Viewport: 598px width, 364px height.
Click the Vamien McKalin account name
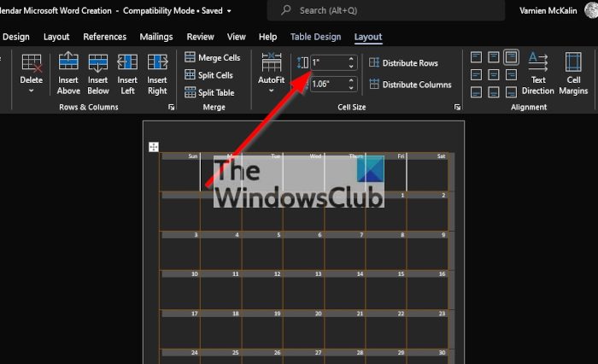548,11
